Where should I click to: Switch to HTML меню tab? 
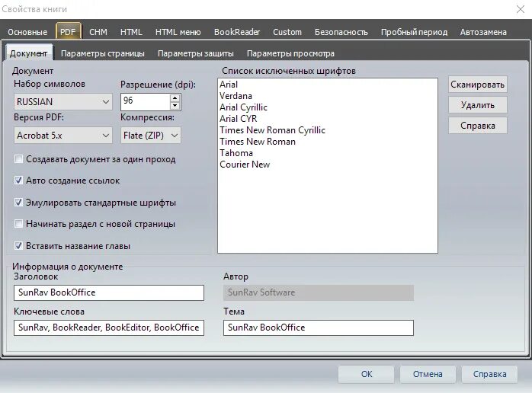(x=178, y=32)
